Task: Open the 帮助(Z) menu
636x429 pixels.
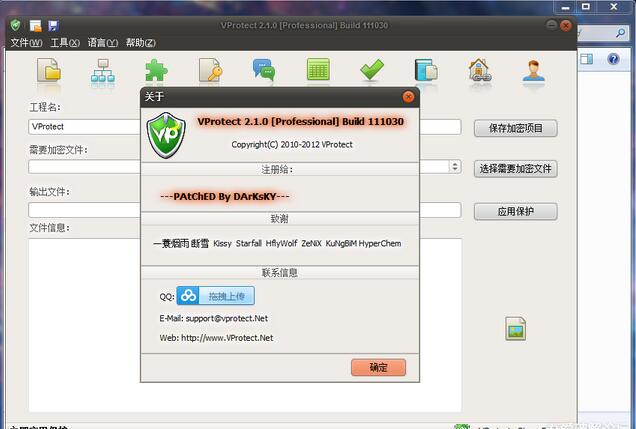Action: tap(140, 43)
